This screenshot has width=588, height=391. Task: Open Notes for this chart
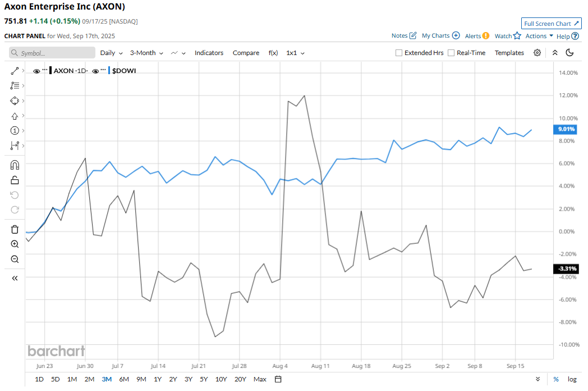(404, 36)
